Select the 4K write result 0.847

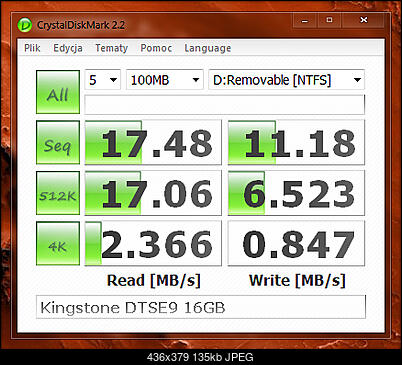(296, 244)
